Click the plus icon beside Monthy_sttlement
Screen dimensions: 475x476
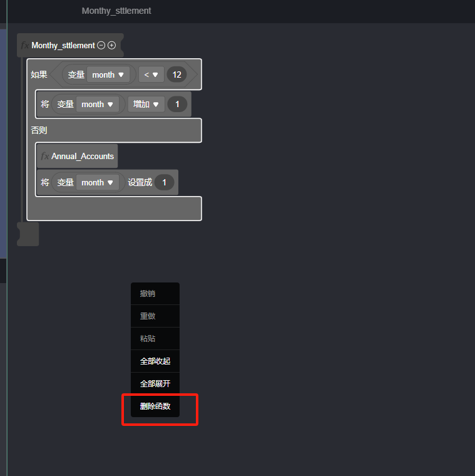[111, 45]
